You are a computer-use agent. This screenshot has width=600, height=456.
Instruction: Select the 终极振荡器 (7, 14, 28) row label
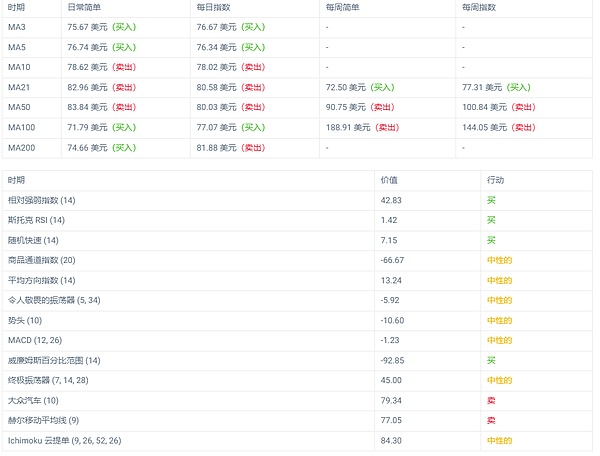coord(48,381)
